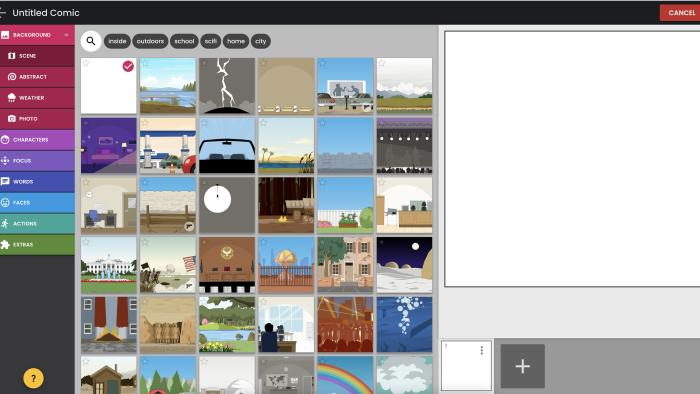
Task: Choose the rainbow background thumbnail
Action: point(345,375)
